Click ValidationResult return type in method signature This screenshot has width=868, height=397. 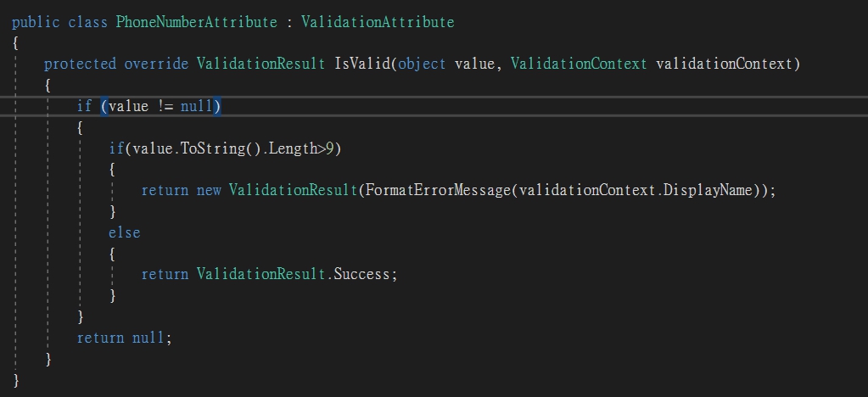(260, 64)
